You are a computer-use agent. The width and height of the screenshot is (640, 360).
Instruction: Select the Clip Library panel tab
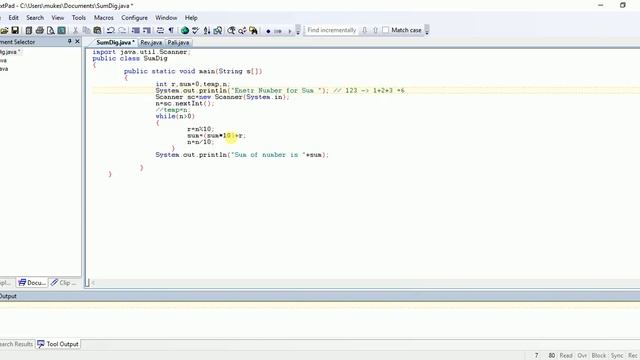(x=63, y=282)
